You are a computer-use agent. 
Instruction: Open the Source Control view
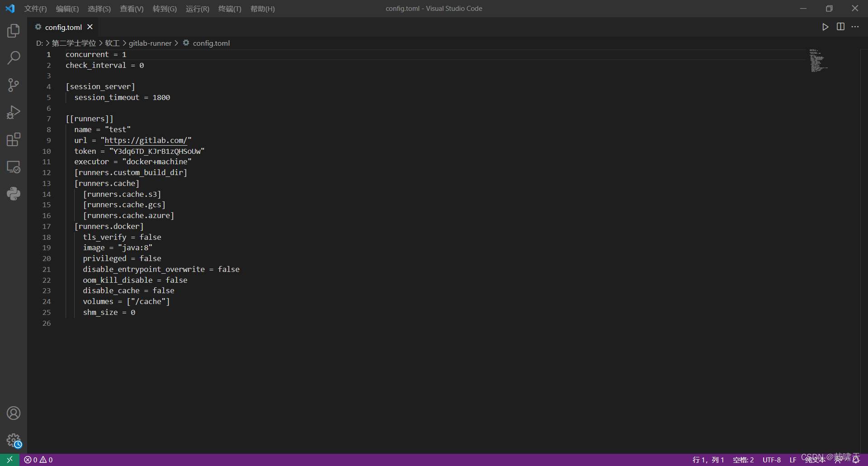(x=14, y=85)
